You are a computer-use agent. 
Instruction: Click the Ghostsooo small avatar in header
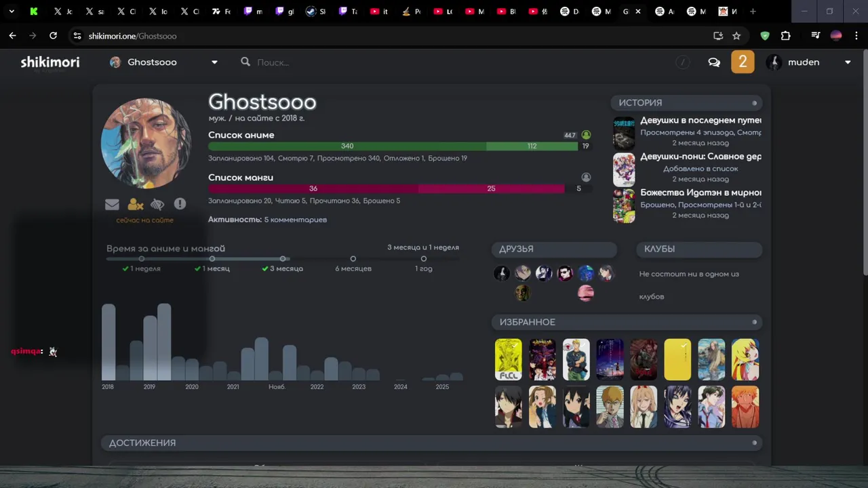[115, 62]
